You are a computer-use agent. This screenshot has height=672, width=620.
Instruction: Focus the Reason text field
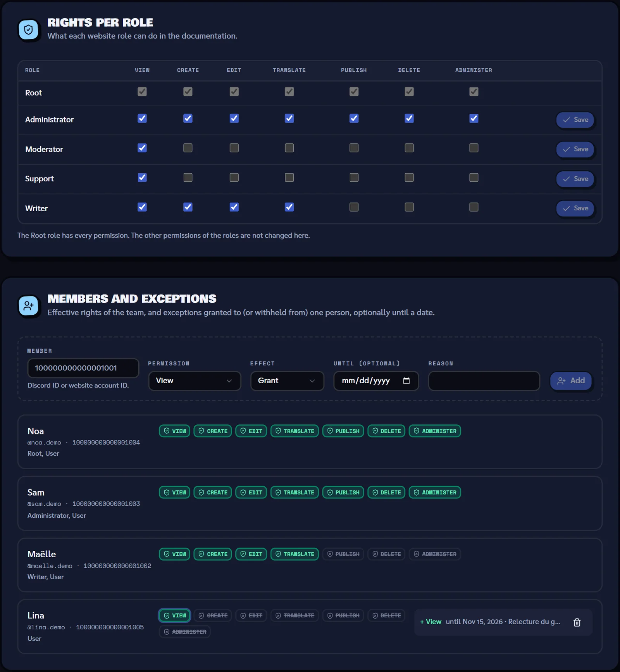tap(484, 381)
